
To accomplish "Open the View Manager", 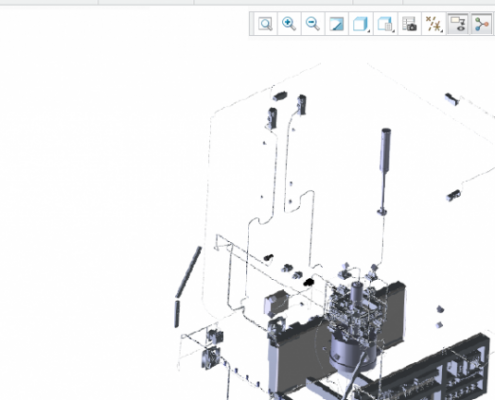I will (x=409, y=24).
